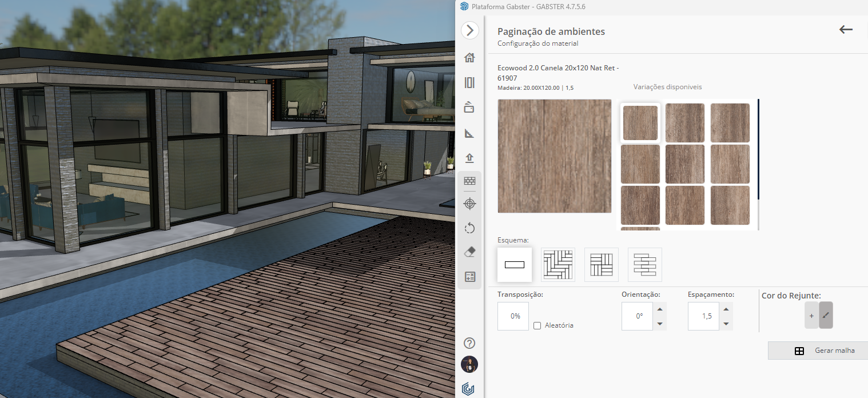Viewport: 868px width, 398px height.
Task: Increase Orientação with the up arrow
Action: click(660, 309)
